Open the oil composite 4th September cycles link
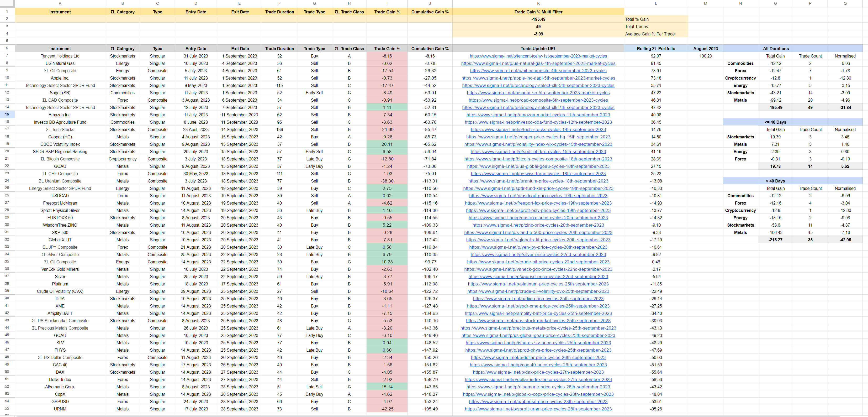This screenshot has width=868, height=417. [x=538, y=71]
